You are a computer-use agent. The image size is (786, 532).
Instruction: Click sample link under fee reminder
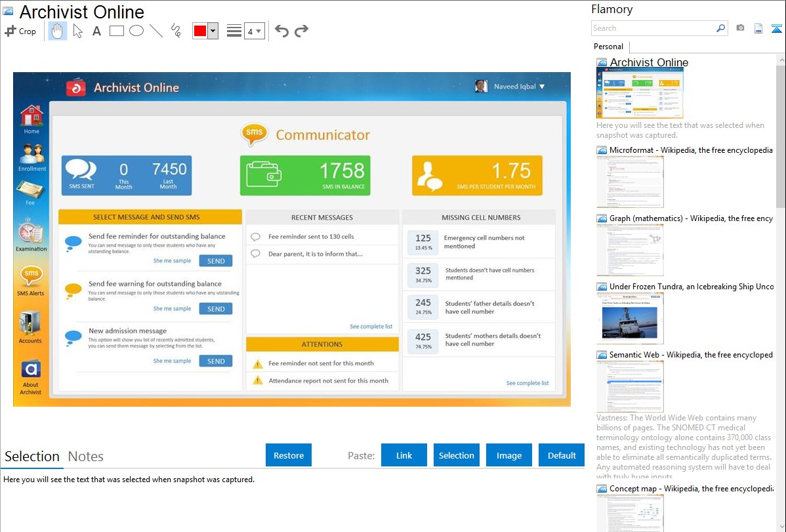pyautogui.click(x=172, y=260)
